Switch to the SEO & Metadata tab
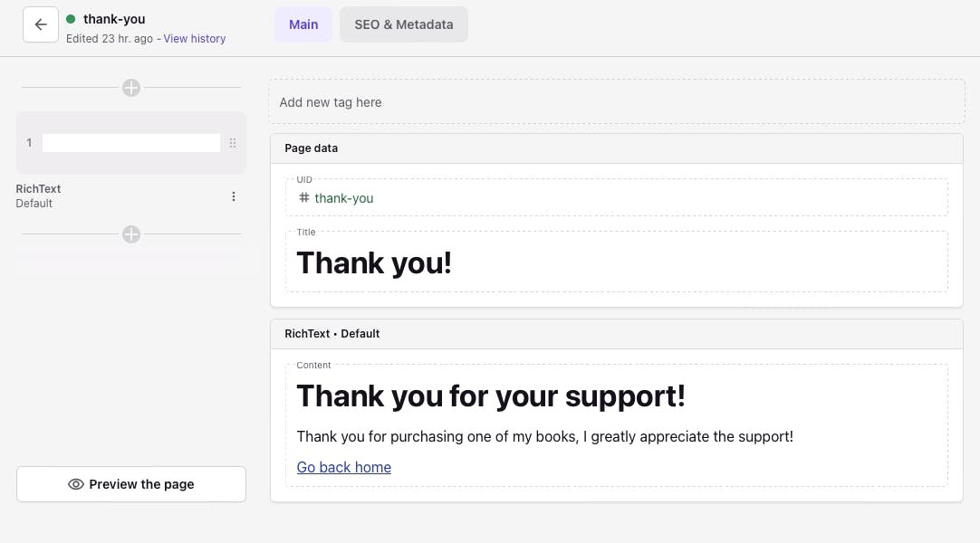 403,24
